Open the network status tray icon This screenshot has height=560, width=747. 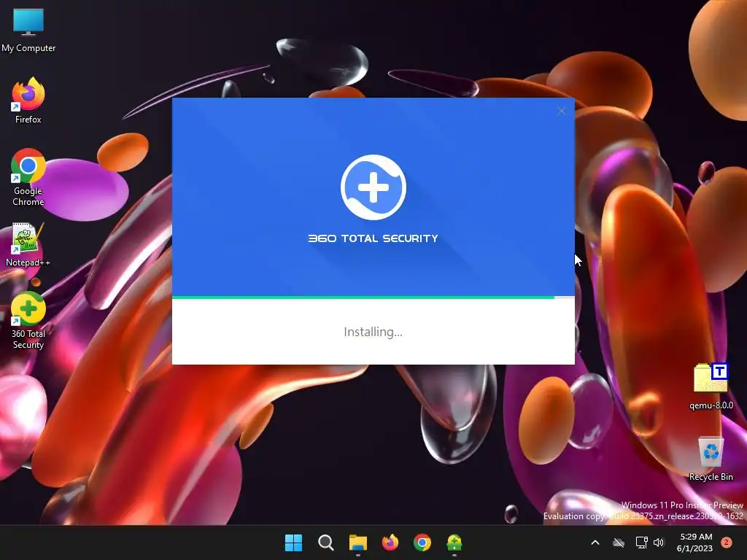(642, 542)
